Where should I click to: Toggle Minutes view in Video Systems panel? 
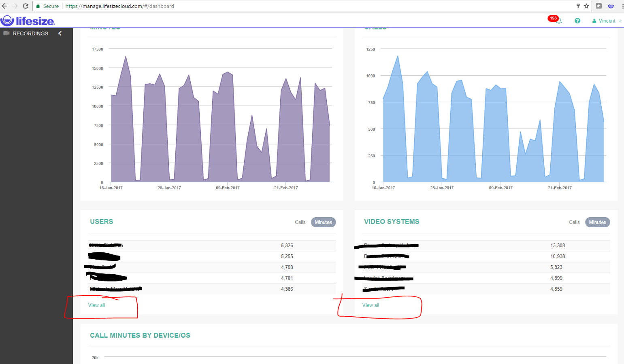(597, 222)
